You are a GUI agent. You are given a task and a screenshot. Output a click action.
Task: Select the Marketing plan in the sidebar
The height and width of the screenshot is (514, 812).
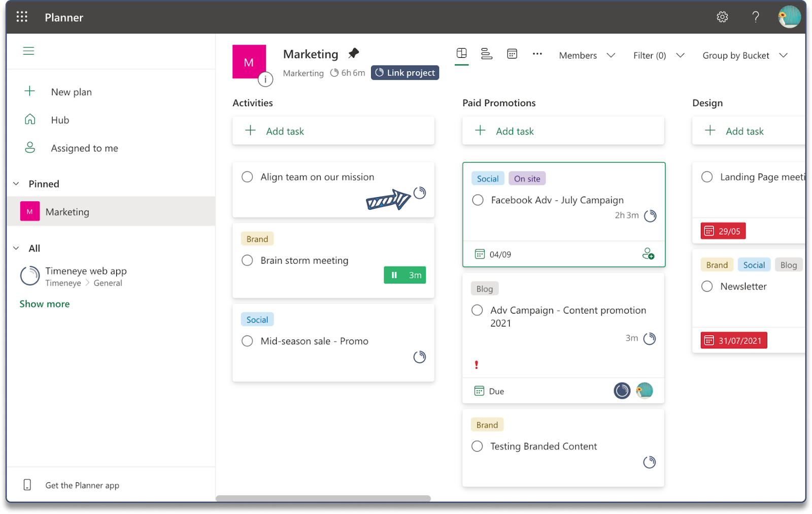click(111, 211)
